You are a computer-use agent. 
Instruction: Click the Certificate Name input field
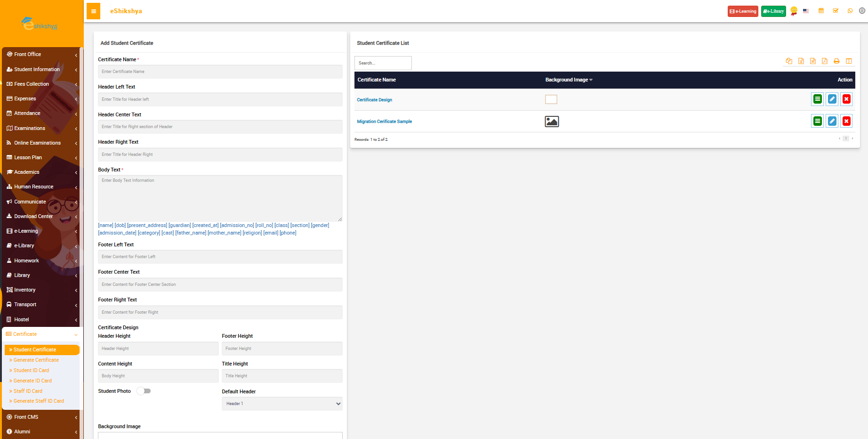[x=220, y=72]
